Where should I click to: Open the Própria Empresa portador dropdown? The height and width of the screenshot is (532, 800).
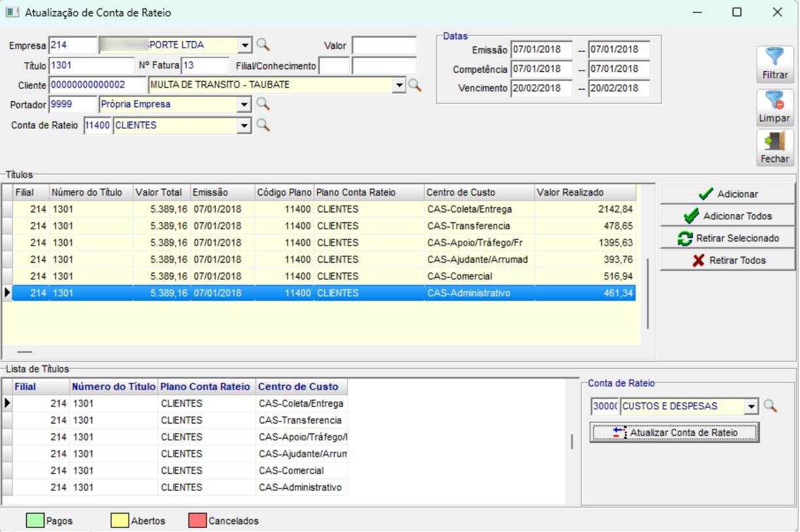[x=244, y=105]
